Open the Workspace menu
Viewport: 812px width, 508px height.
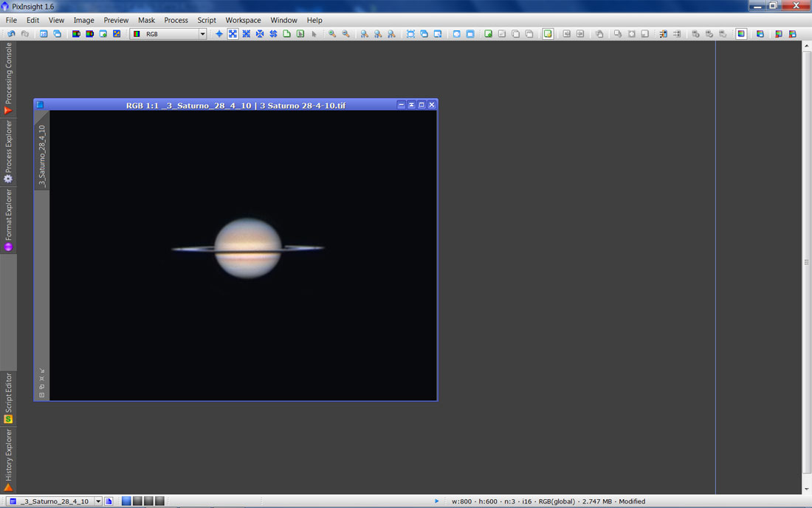243,20
